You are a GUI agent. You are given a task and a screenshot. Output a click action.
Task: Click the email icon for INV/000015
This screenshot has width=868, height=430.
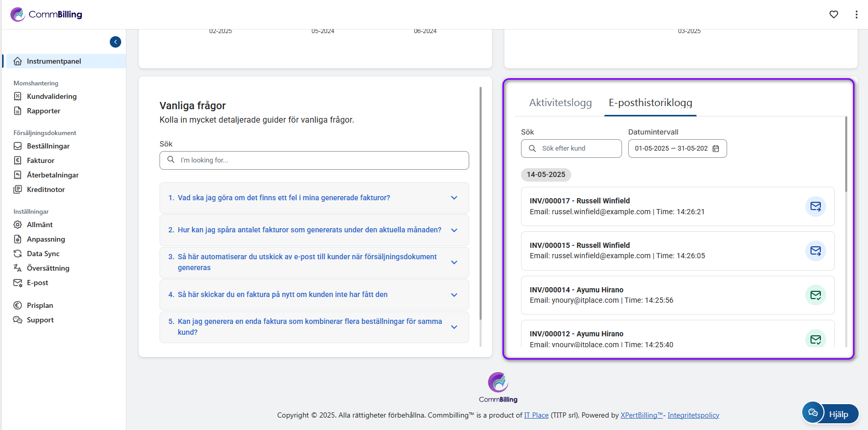click(815, 251)
